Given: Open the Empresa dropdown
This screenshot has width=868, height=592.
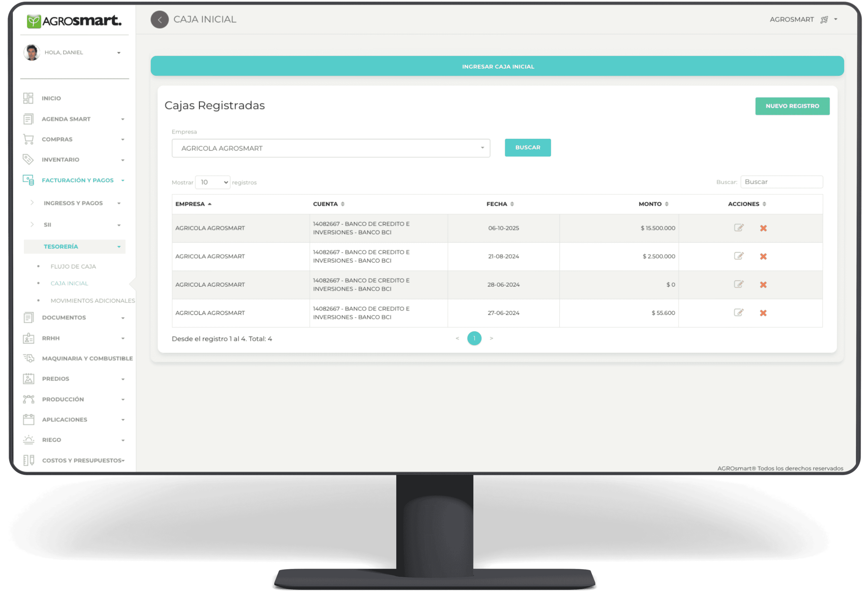Looking at the screenshot, I should tap(330, 148).
